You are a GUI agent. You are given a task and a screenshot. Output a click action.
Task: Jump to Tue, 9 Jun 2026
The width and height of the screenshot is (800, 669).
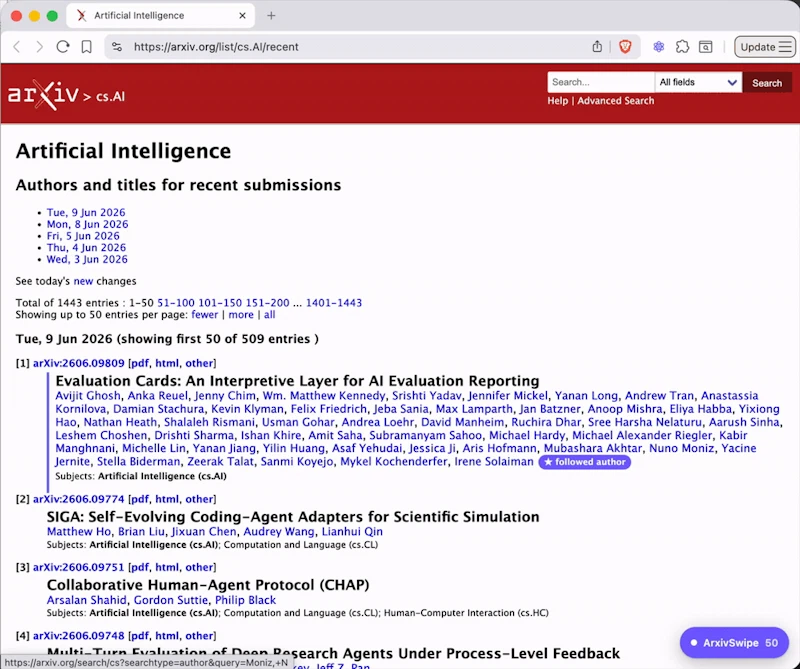pyautogui.click(x=86, y=212)
